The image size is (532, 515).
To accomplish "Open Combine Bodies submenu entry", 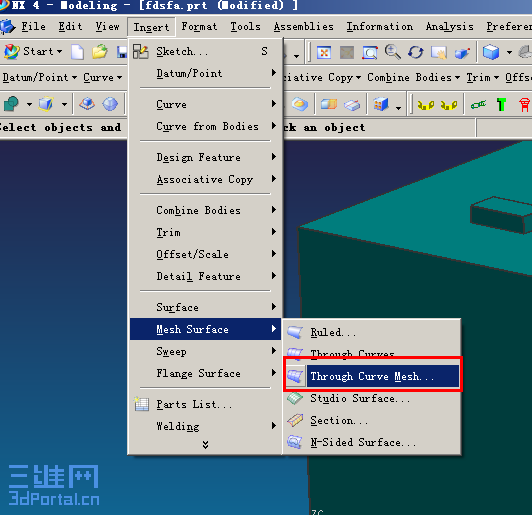I will (x=205, y=210).
